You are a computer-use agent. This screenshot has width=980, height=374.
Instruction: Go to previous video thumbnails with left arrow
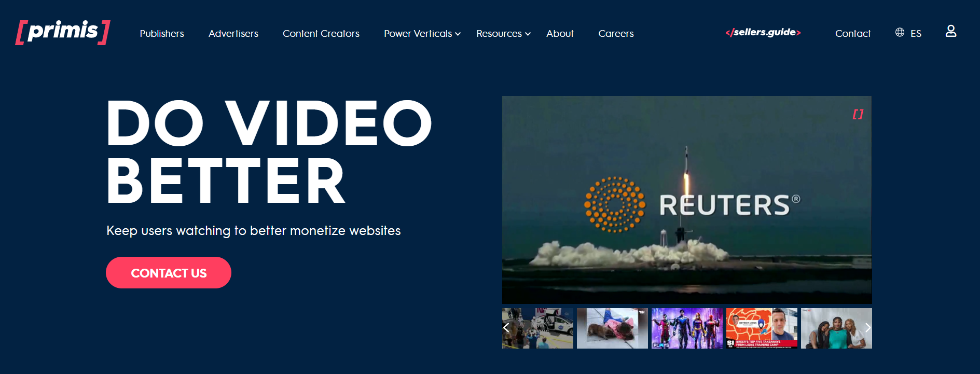[506, 328]
